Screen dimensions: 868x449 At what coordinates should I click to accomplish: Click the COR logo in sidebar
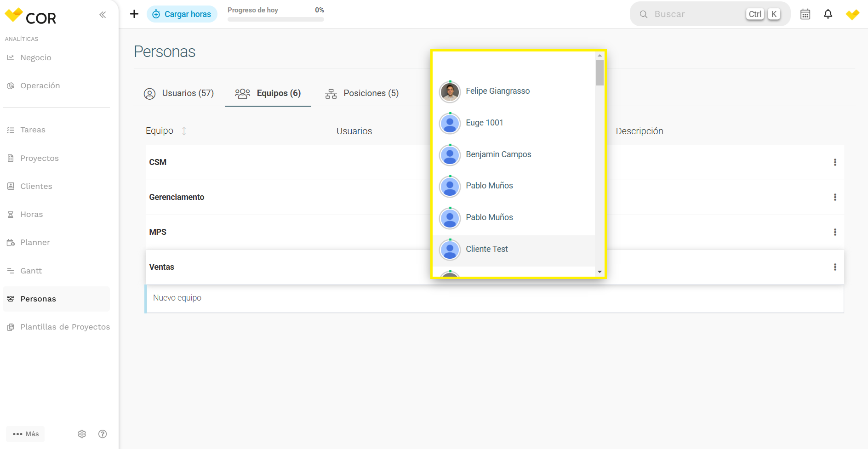tap(30, 17)
